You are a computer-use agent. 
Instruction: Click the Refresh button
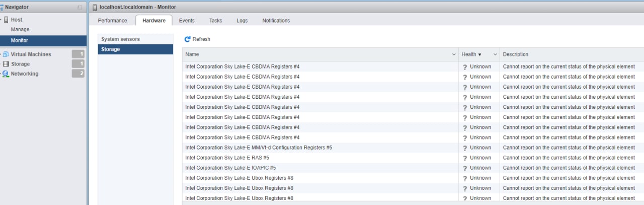coord(197,39)
